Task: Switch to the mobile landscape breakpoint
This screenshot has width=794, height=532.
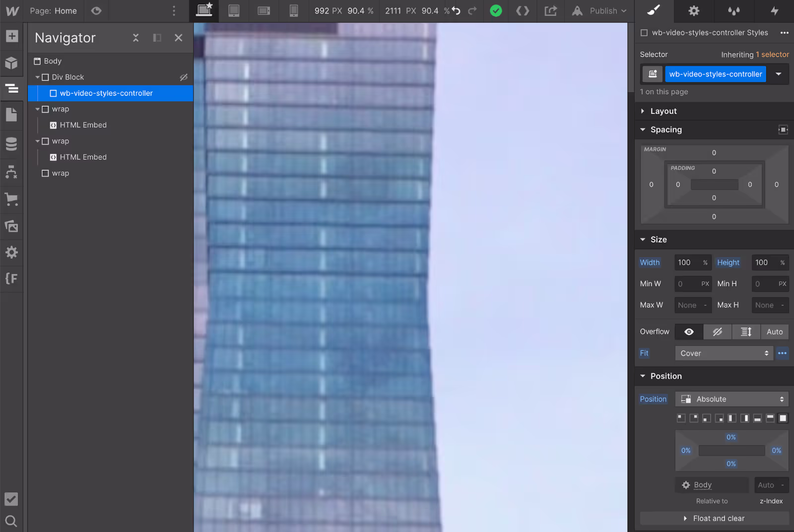Action: pos(264,11)
